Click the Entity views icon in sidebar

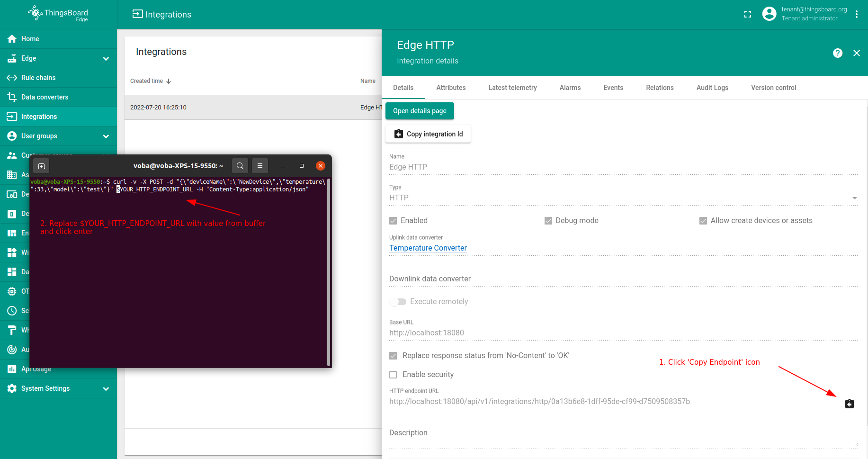(12, 233)
